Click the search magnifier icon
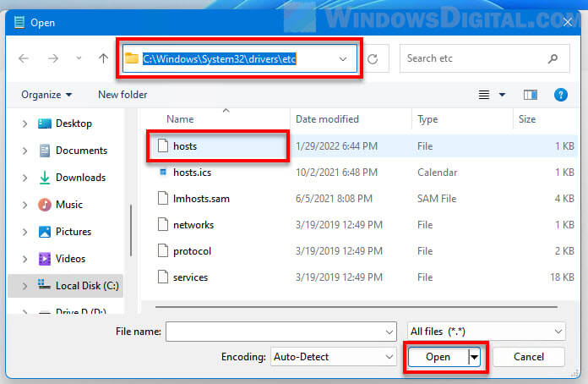Image resolution: width=588 pixels, height=384 pixels. 553,58
